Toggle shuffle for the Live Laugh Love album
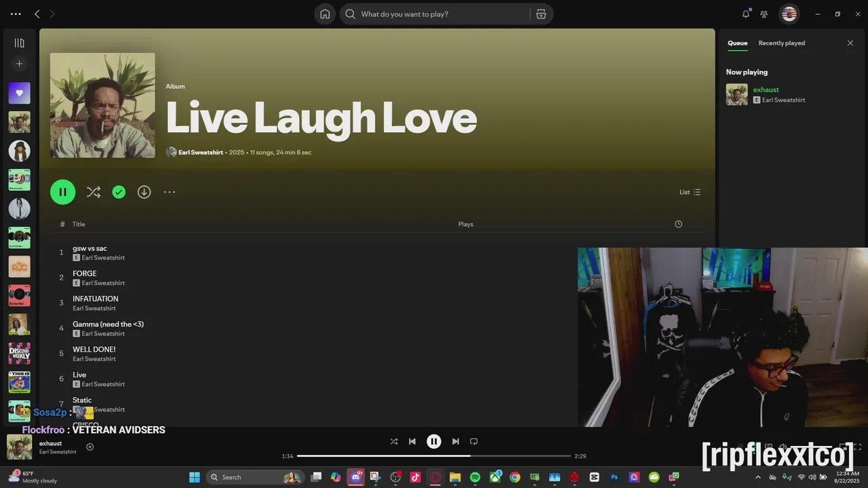The image size is (868, 488). (94, 192)
